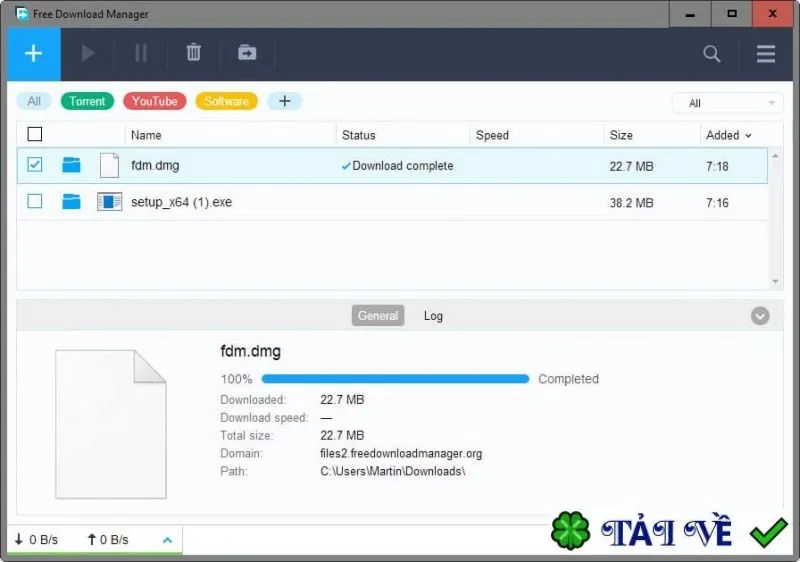Click the fdm.dmg download progress bar
The height and width of the screenshot is (562, 800).
(395, 379)
